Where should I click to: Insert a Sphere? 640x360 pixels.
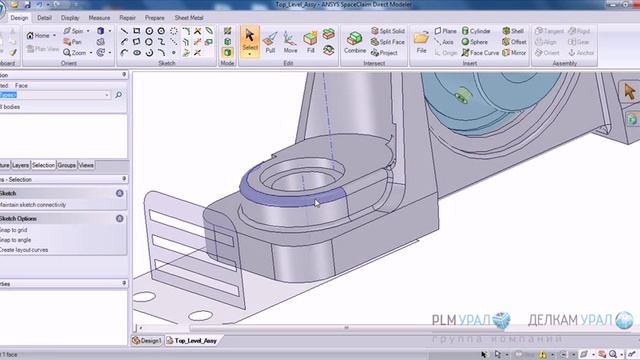coord(475,42)
